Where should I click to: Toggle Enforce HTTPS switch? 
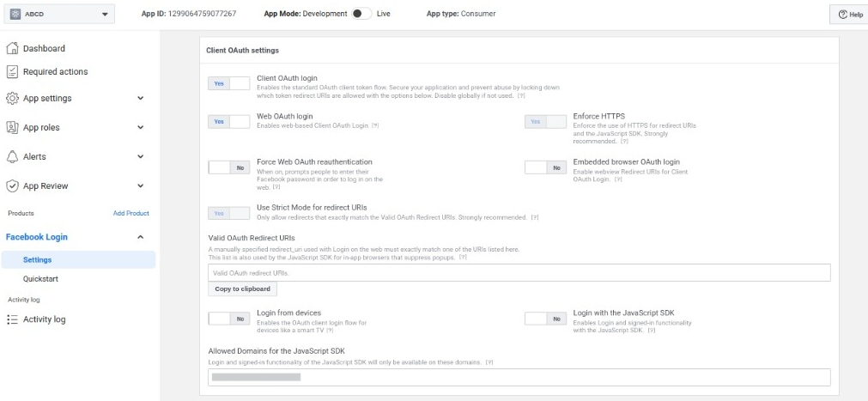[545, 122]
